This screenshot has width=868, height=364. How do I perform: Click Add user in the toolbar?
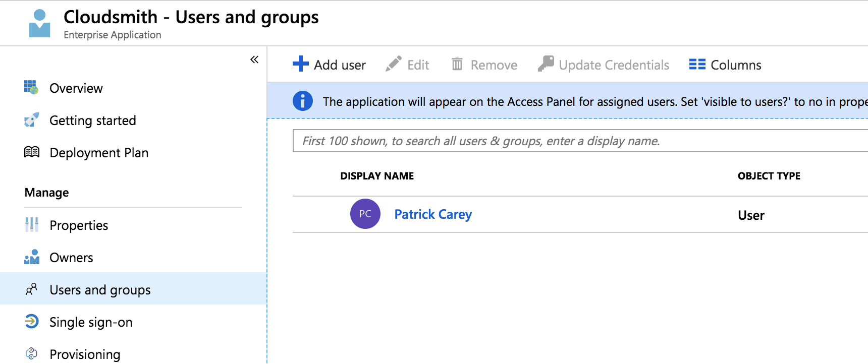pyautogui.click(x=329, y=65)
